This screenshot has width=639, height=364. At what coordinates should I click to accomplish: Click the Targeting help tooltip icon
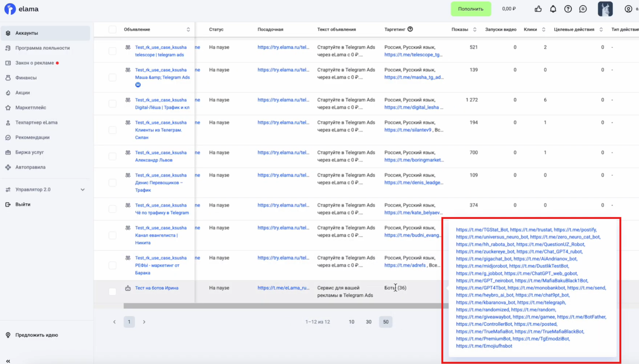click(410, 29)
